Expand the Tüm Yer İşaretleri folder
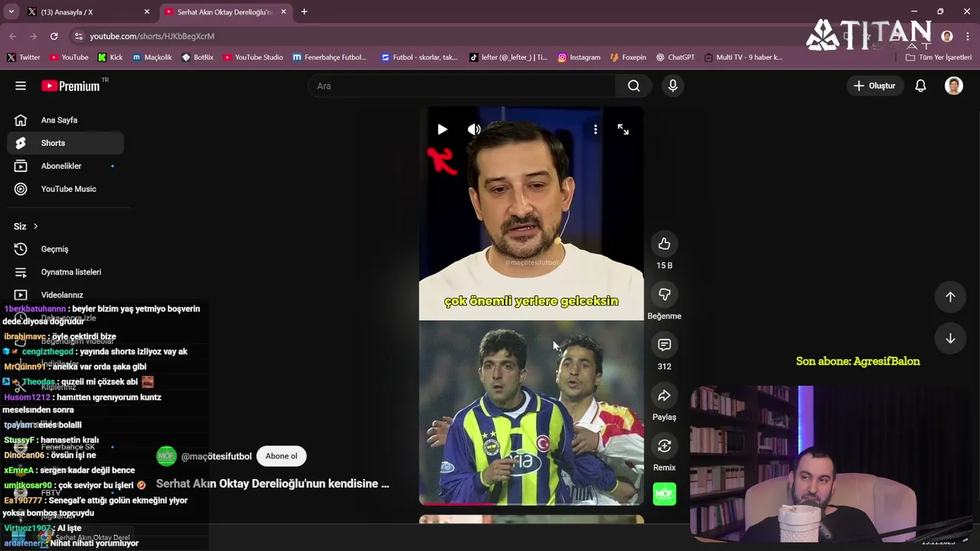The image size is (980, 551). 938,57
